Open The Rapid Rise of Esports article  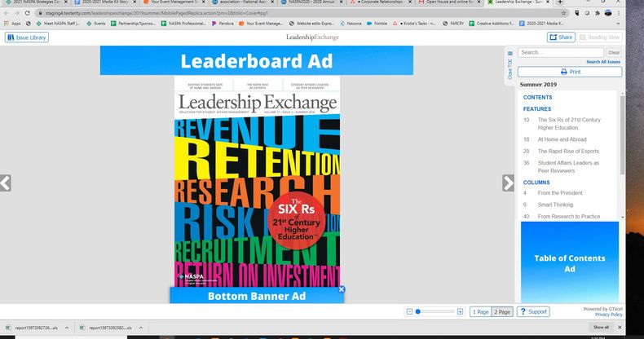(569, 151)
